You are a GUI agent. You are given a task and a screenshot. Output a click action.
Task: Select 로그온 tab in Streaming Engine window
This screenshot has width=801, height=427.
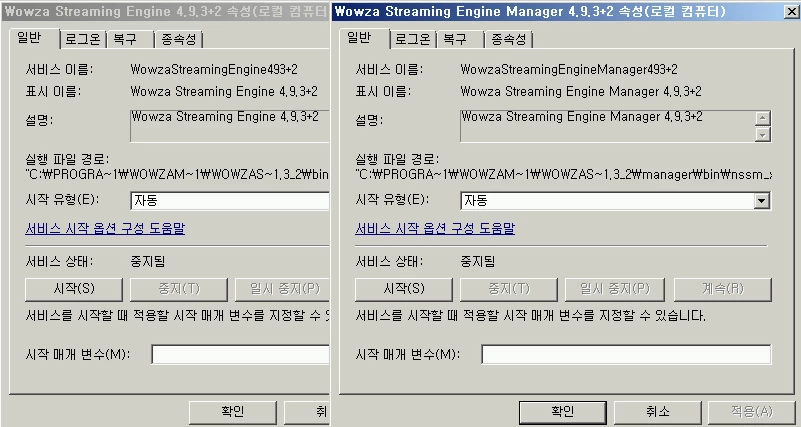83,39
